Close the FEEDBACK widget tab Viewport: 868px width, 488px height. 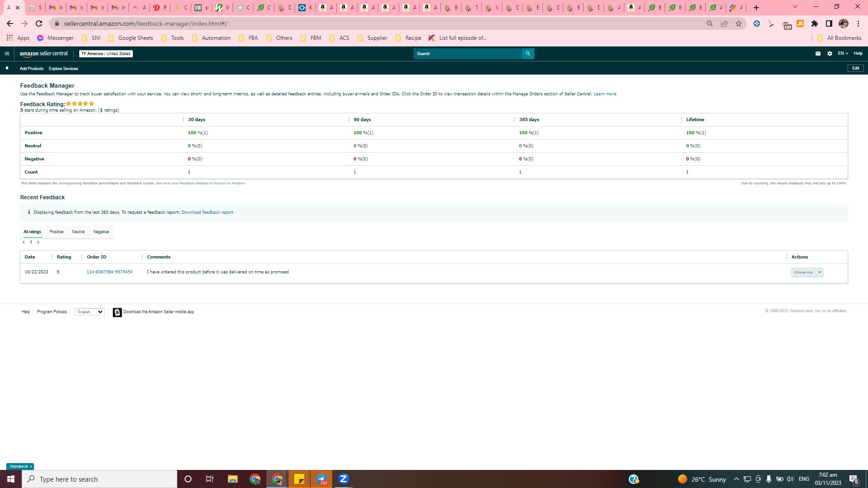point(31,467)
